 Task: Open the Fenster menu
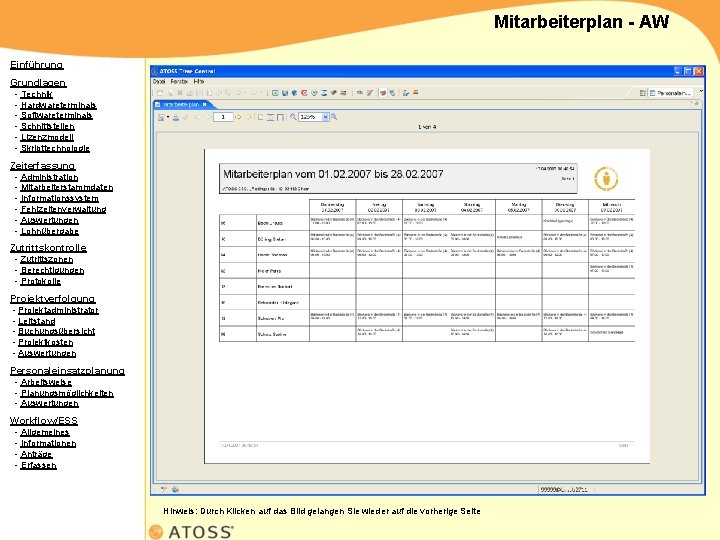pyautogui.click(x=179, y=81)
